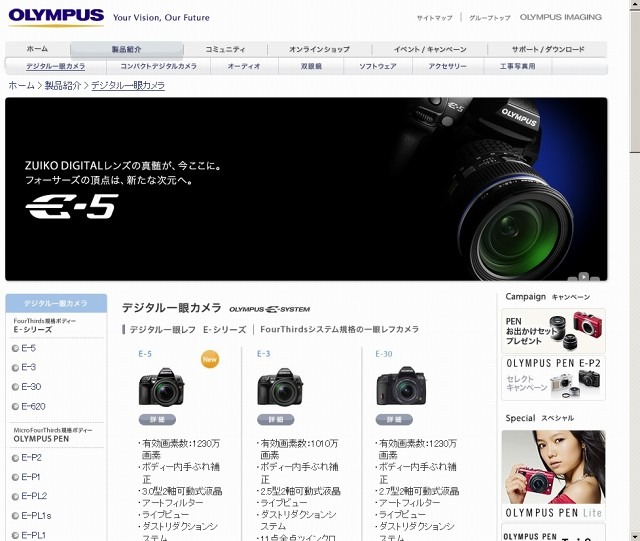Open E-30 in the left sidebar
640x541 pixels.
click(31, 387)
